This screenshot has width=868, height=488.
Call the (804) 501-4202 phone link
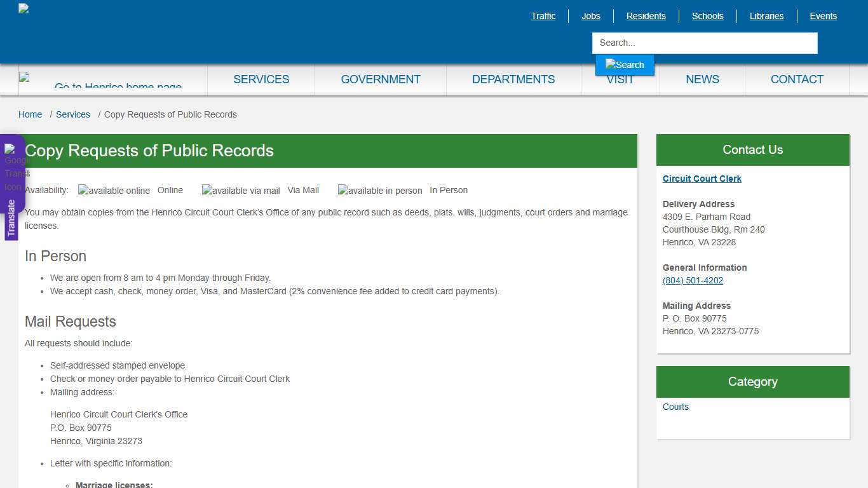click(x=693, y=280)
